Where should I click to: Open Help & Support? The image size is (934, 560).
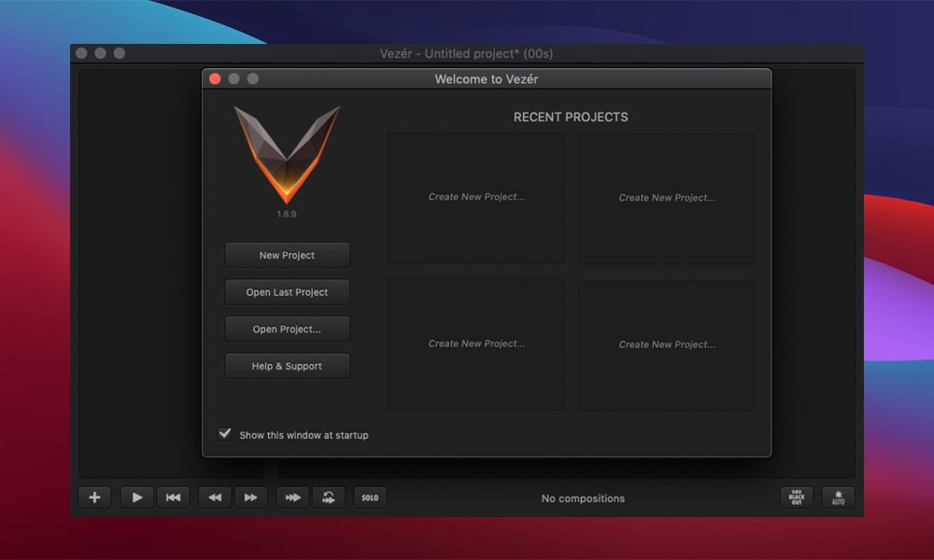[x=287, y=366]
